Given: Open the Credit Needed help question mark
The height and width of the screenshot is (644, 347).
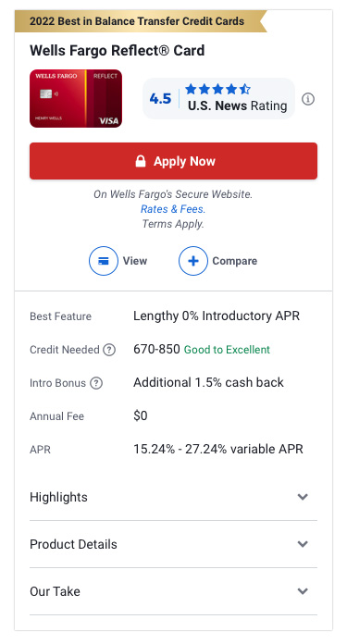Looking at the screenshot, I should point(109,350).
